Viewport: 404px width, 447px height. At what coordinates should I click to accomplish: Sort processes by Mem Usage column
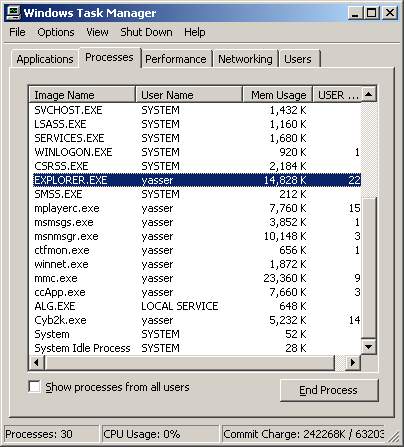[277, 95]
